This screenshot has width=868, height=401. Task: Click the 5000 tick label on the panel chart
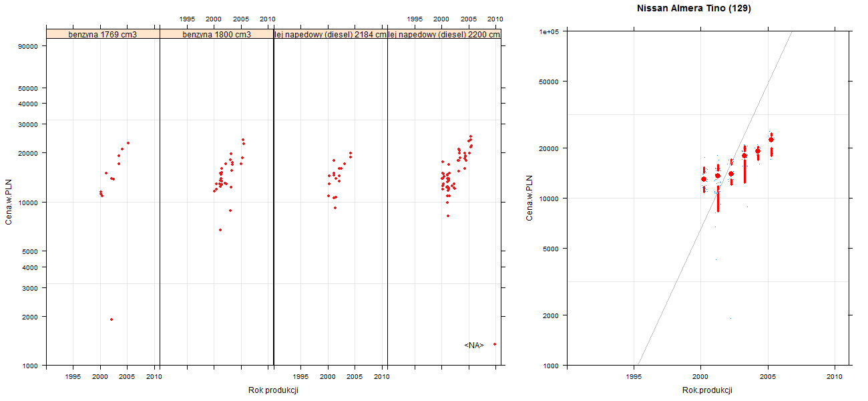pyautogui.click(x=31, y=251)
